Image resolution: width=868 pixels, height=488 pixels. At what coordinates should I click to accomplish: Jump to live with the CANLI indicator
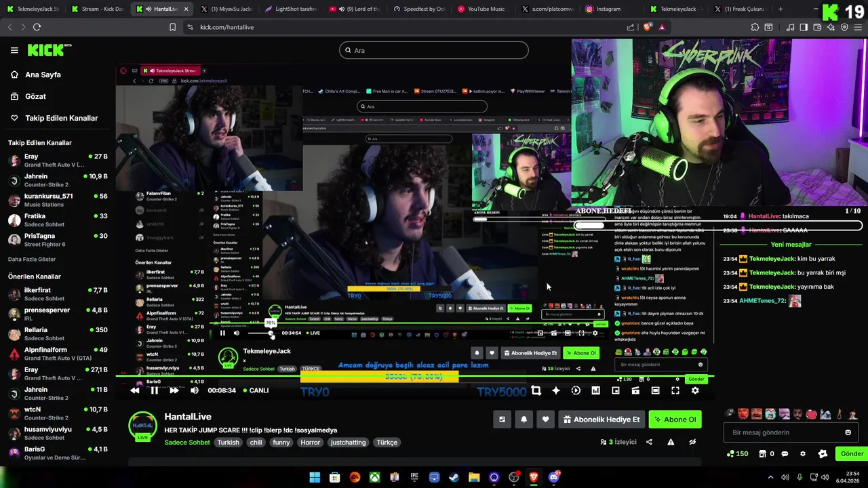click(255, 390)
